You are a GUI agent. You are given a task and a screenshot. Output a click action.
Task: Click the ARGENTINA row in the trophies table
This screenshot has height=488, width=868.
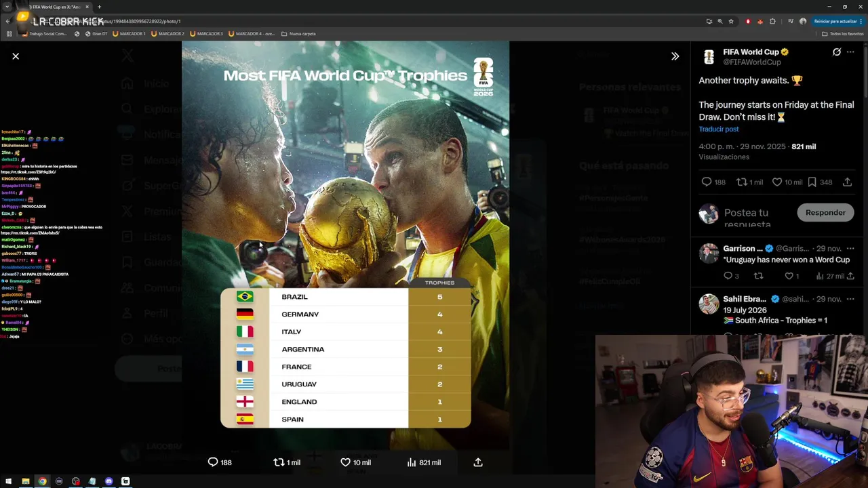pyautogui.click(x=346, y=349)
